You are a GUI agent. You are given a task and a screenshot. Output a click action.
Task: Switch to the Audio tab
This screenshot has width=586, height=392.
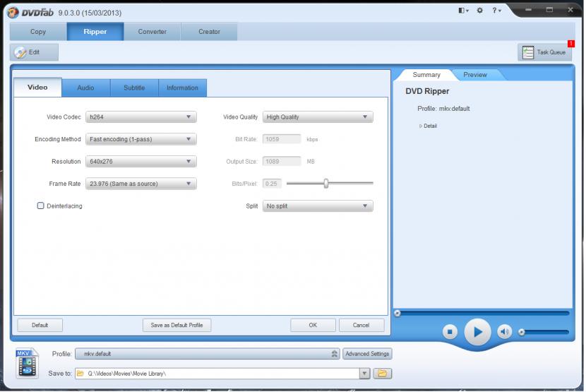coord(85,88)
